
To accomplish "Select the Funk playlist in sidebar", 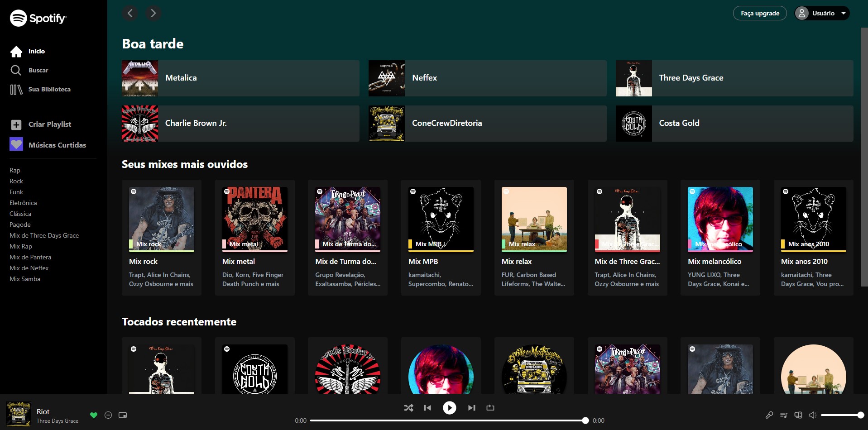I will pos(16,192).
